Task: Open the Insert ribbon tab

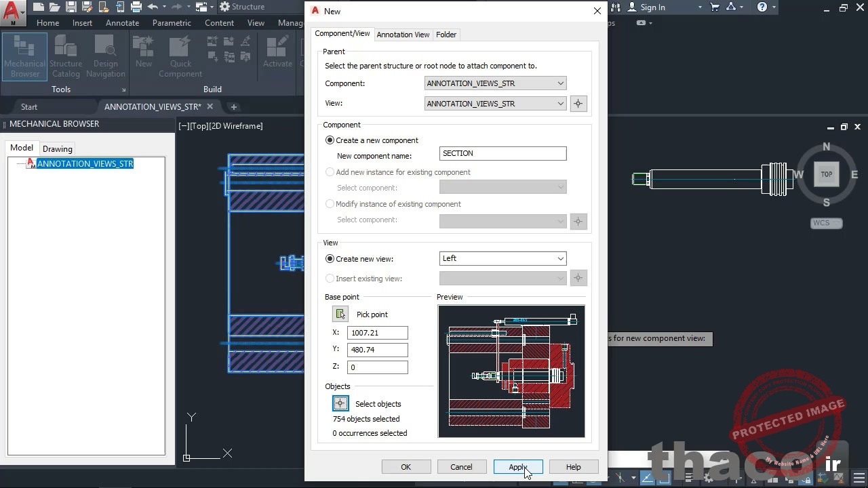Action: [83, 22]
